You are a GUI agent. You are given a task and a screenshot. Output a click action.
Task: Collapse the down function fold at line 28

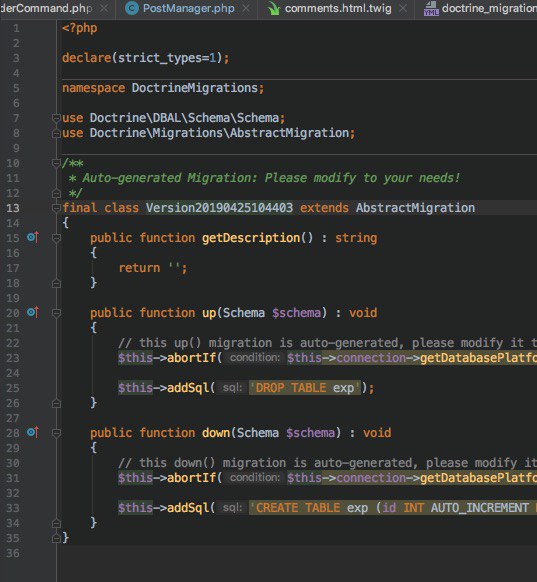click(x=56, y=433)
